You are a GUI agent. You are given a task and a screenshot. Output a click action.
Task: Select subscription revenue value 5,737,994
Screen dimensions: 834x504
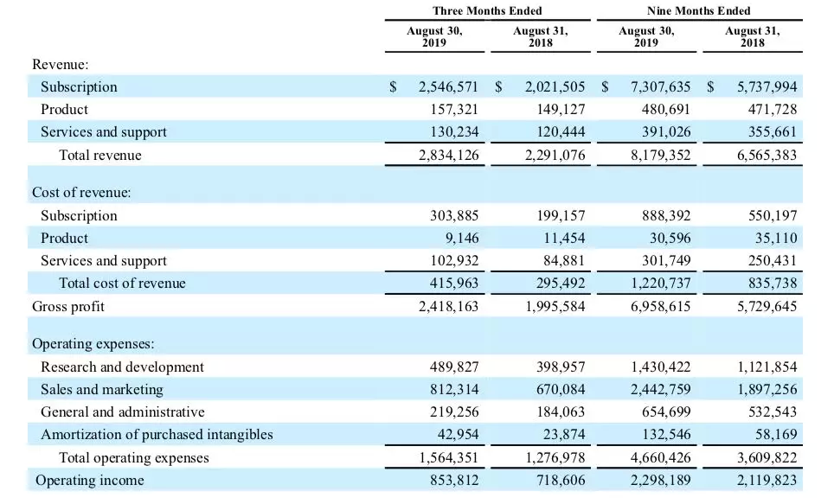point(767,86)
